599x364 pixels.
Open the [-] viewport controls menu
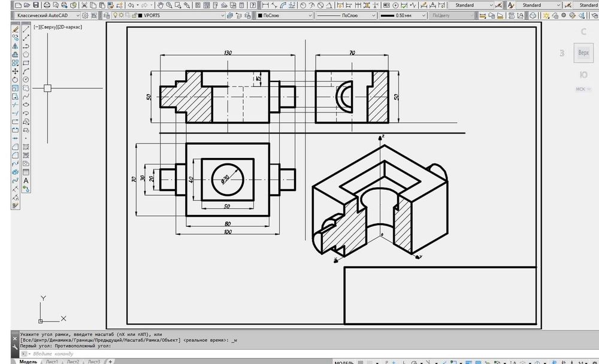click(x=37, y=27)
